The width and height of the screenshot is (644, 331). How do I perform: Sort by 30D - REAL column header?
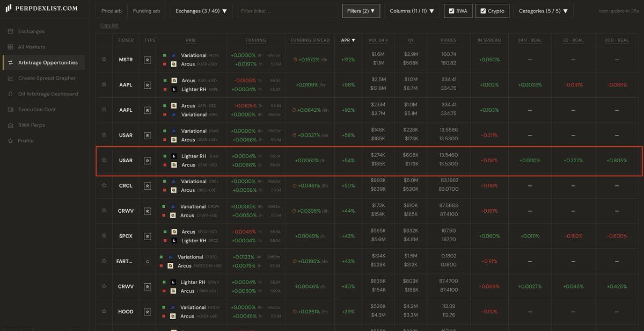pyautogui.click(x=616, y=40)
